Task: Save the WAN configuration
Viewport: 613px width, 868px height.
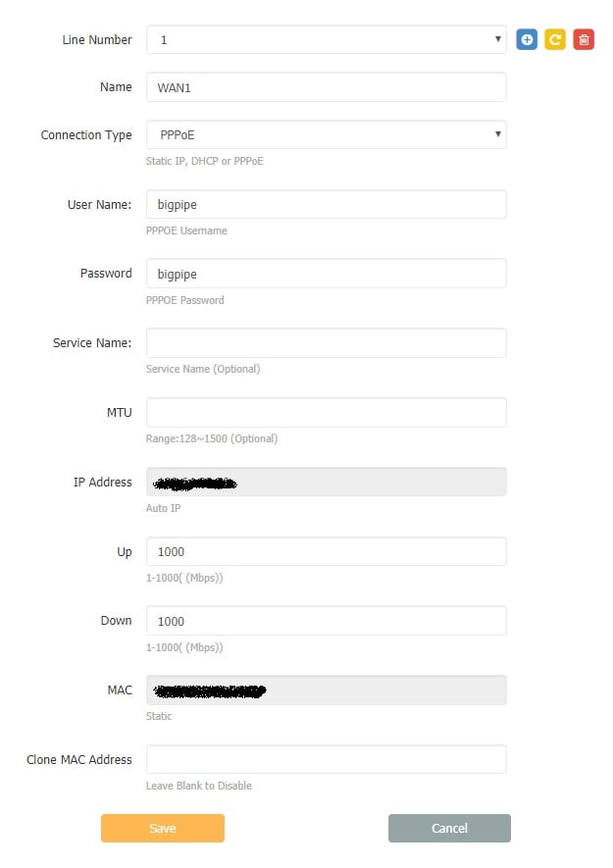Action: (163, 828)
